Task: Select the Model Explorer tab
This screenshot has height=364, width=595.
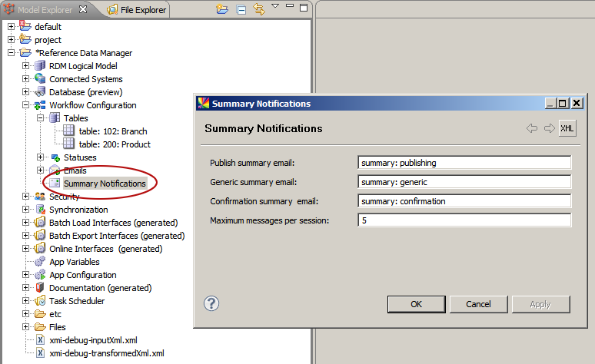Action: [x=45, y=10]
